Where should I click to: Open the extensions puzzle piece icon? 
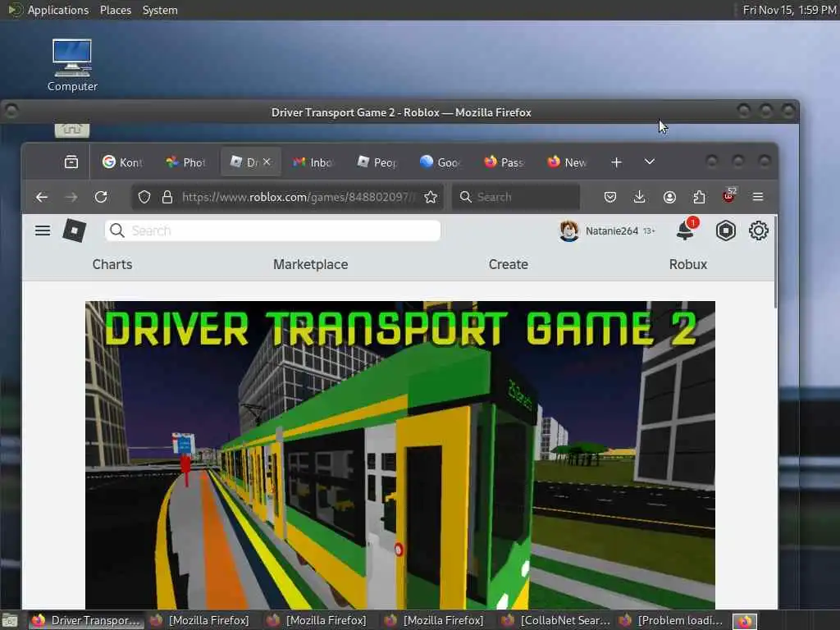point(699,197)
